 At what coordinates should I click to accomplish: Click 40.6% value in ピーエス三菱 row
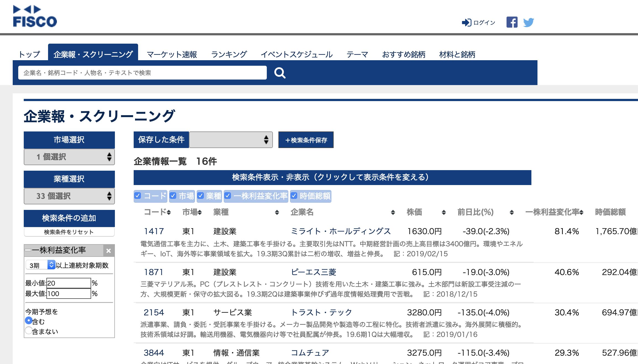pyautogui.click(x=567, y=272)
